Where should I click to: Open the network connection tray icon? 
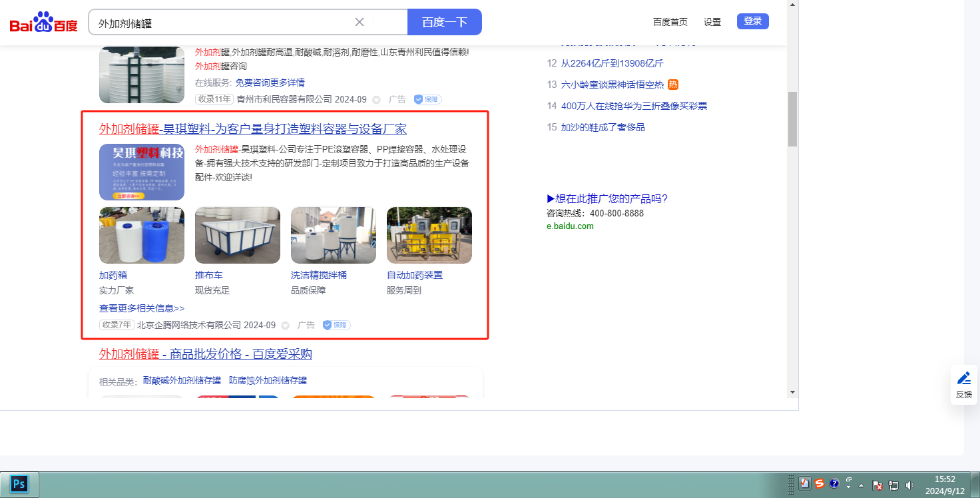coord(893,485)
